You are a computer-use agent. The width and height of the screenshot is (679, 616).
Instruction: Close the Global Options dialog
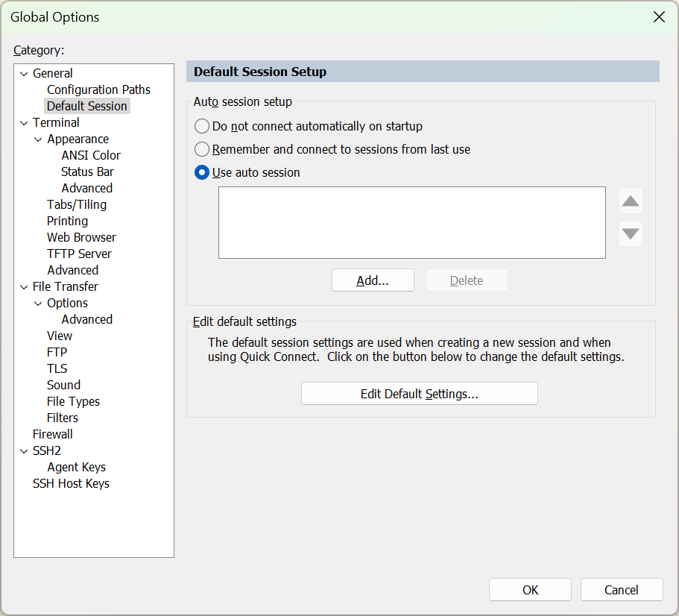[x=659, y=17]
